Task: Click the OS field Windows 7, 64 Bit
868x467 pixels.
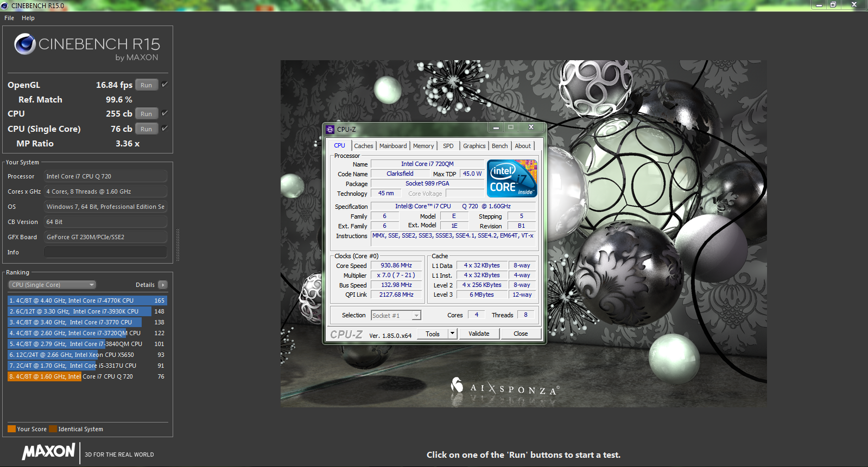Action: coord(105,207)
